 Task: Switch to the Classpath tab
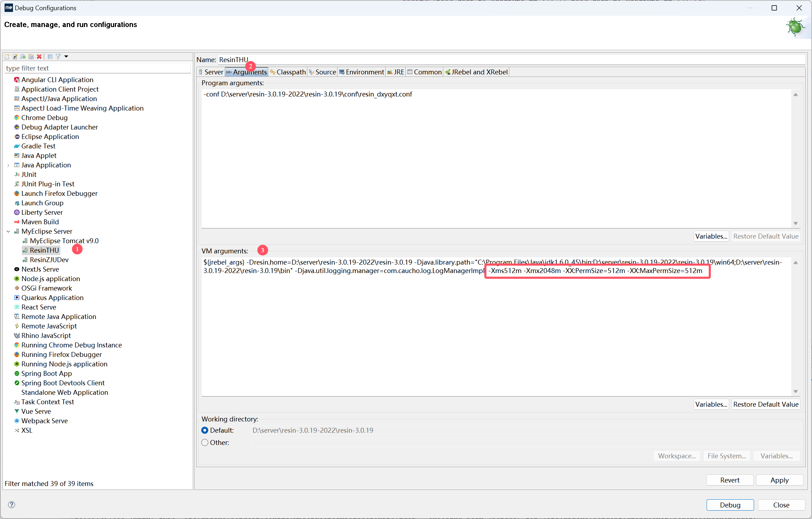click(x=288, y=72)
